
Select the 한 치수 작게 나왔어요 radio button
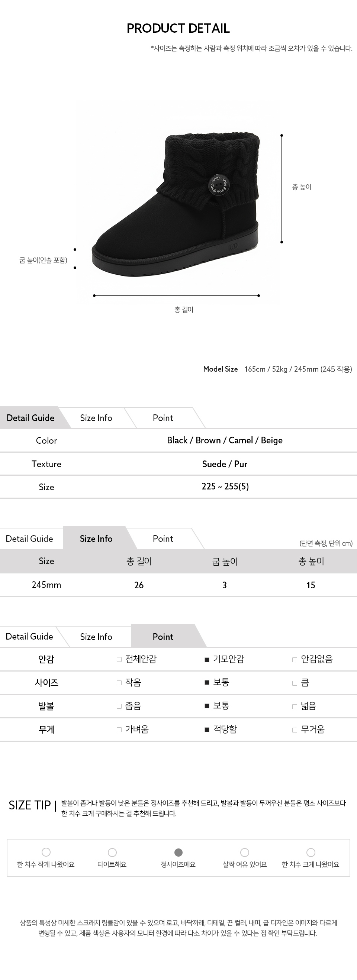tap(46, 852)
